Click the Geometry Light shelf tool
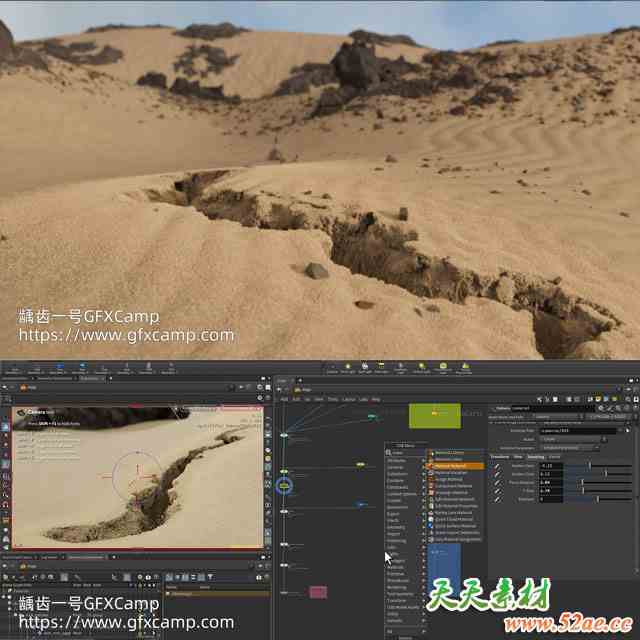Image resolution: width=640 pixels, height=640 pixels. (x=400, y=368)
